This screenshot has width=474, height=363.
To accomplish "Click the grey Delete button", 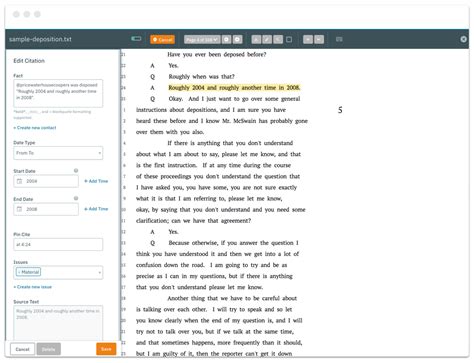I will click(x=49, y=349).
